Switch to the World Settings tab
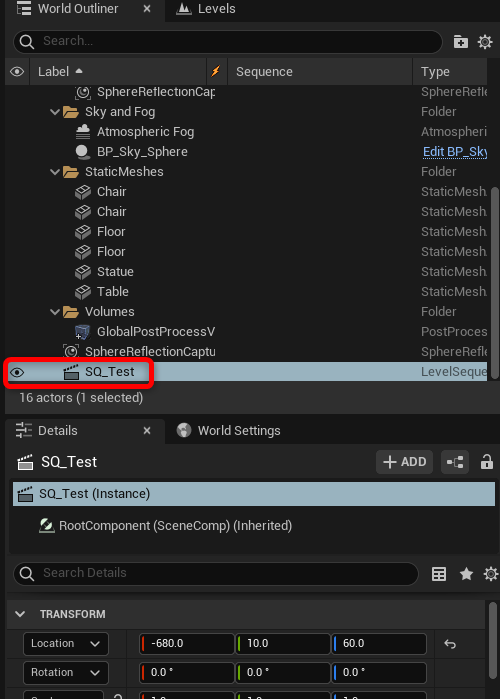 (229, 431)
